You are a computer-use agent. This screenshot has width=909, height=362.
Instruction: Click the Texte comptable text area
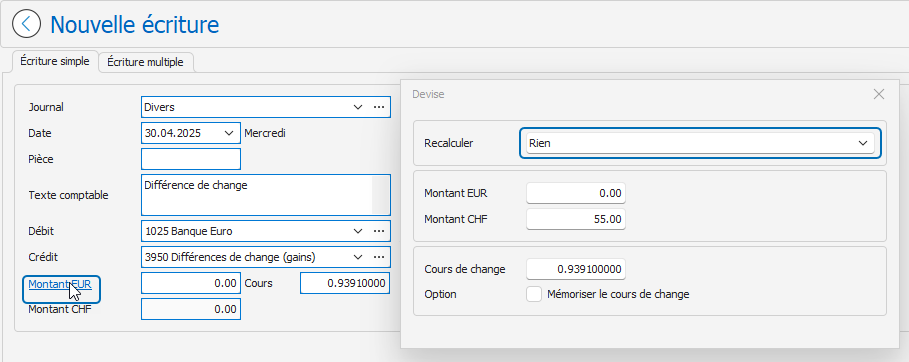(266, 195)
